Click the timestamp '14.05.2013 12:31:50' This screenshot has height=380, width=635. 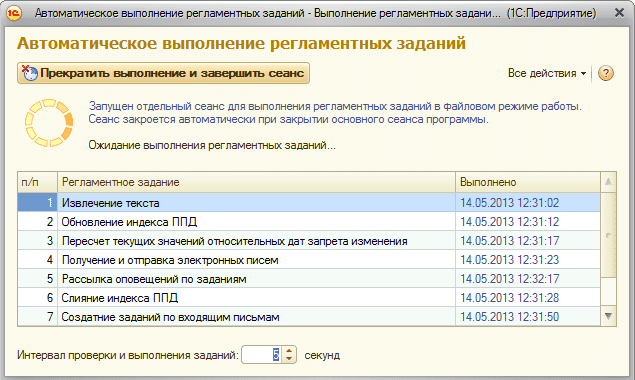click(509, 317)
